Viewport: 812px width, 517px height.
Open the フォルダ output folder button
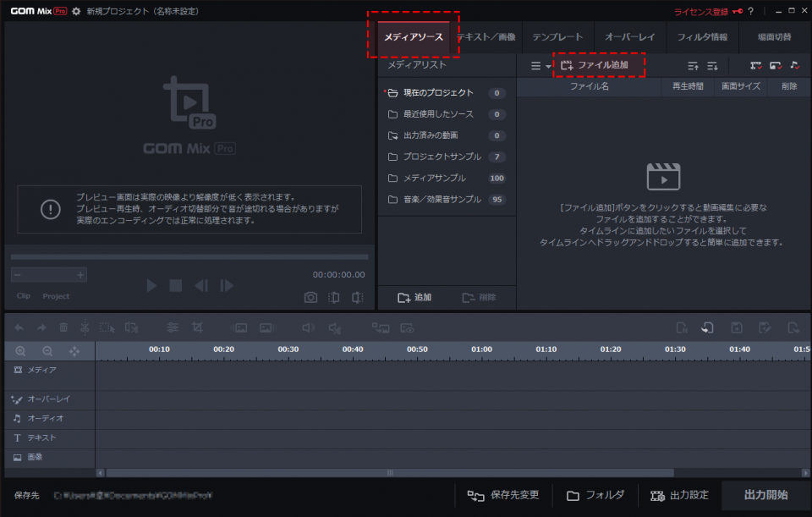tap(595, 495)
